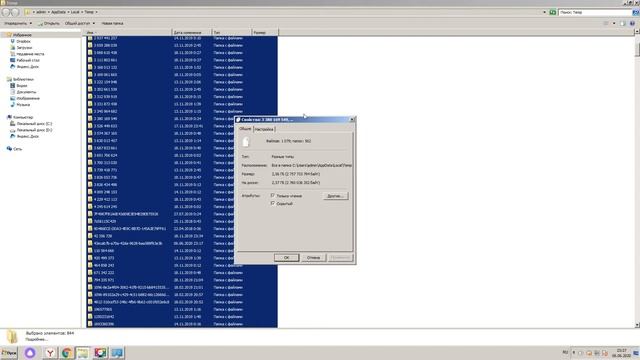Open the Общий доступ dropdown menu

coord(80,23)
